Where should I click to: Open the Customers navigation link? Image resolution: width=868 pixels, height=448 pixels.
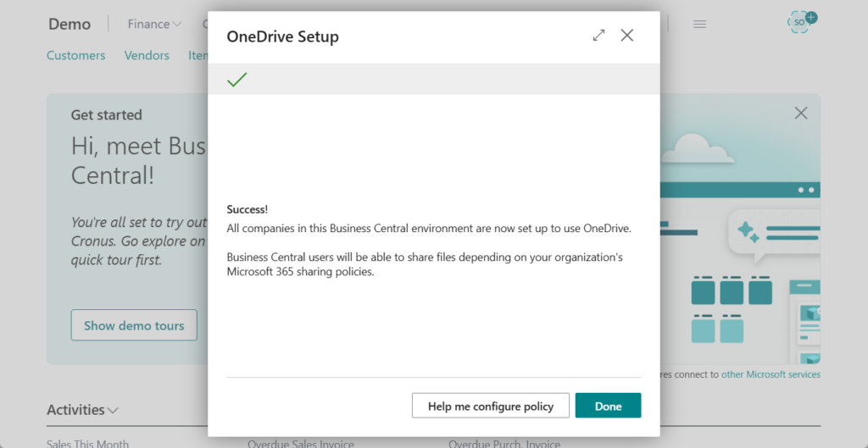[76, 56]
